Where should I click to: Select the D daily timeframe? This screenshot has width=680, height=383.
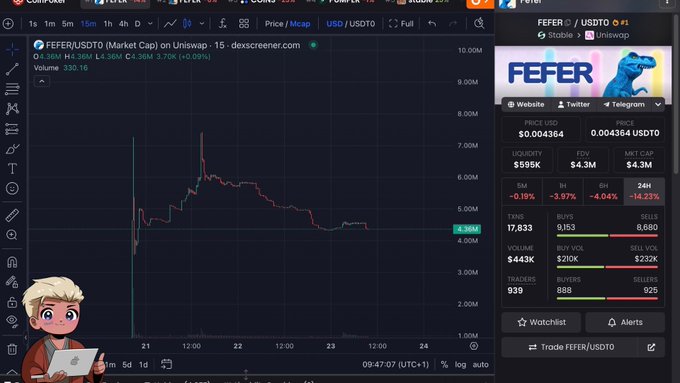tap(137, 24)
